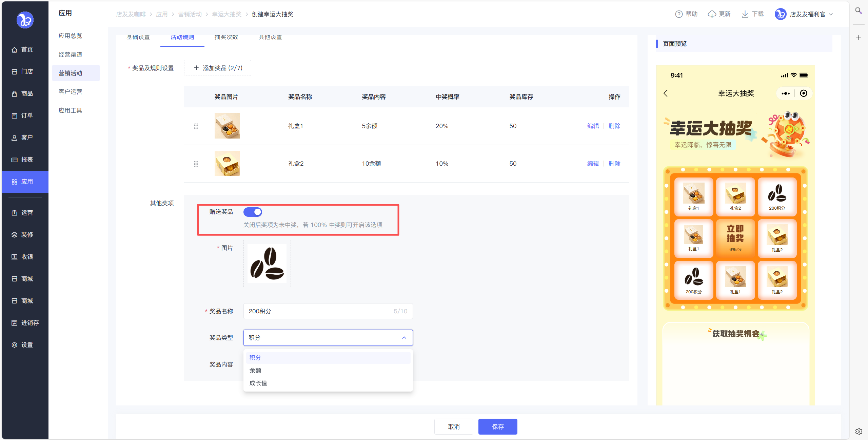Click the drag handle for 礼盒1 row
This screenshot has width=868, height=440.
(196, 126)
